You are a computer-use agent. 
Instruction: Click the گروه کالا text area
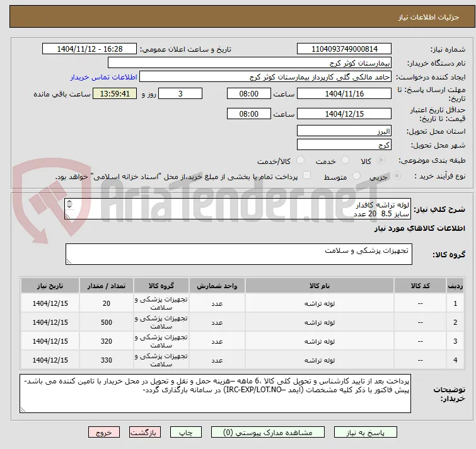(x=238, y=254)
